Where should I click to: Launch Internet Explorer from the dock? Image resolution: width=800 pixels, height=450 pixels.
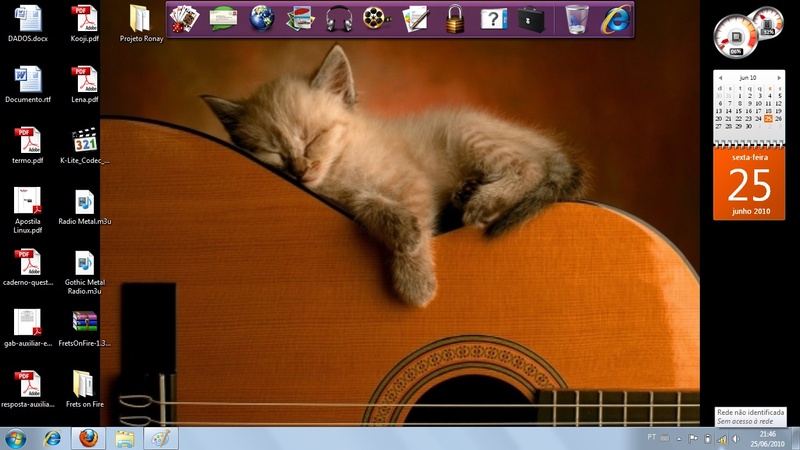coord(616,19)
